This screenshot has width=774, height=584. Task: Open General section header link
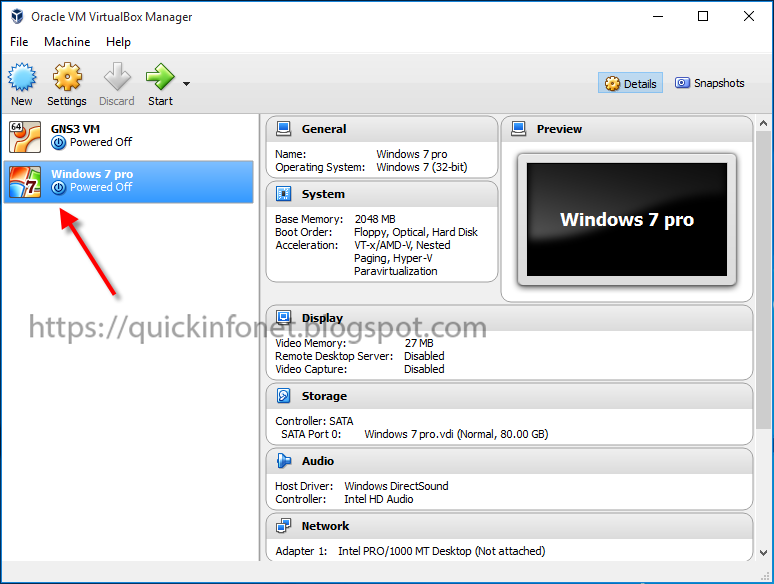pyautogui.click(x=324, y=129)
